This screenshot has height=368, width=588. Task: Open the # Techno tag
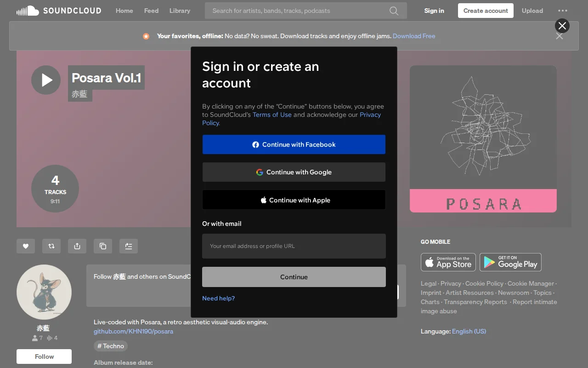pyautogui.click(x=111, y=346)
